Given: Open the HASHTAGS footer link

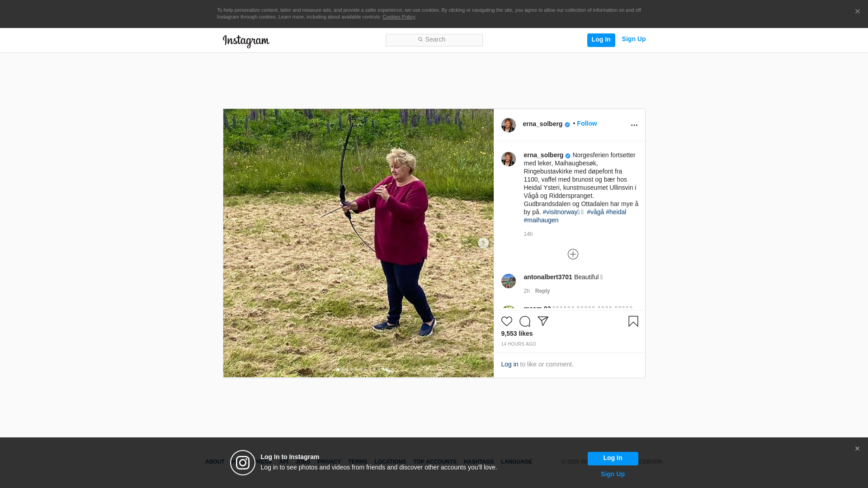Looking at the screenshot, I should pyautogui.click(x=479, y=462).
